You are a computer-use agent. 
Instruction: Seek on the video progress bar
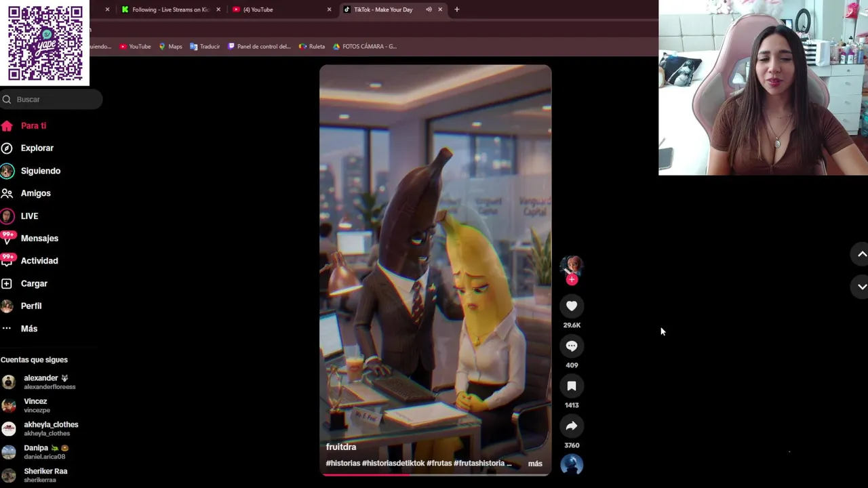(435, 474)
